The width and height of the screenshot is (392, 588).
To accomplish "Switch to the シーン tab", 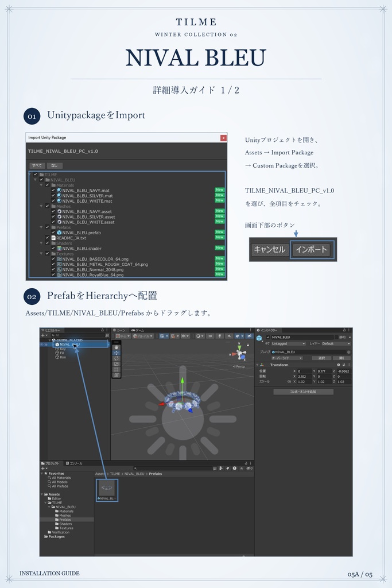I will pos(119,330).
